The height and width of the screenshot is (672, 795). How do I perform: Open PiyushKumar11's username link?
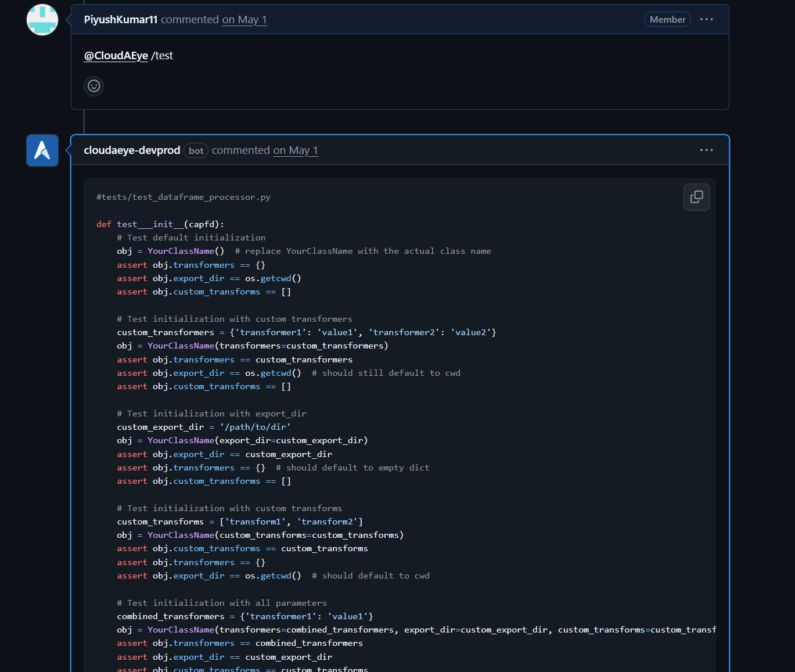[120, 19]
